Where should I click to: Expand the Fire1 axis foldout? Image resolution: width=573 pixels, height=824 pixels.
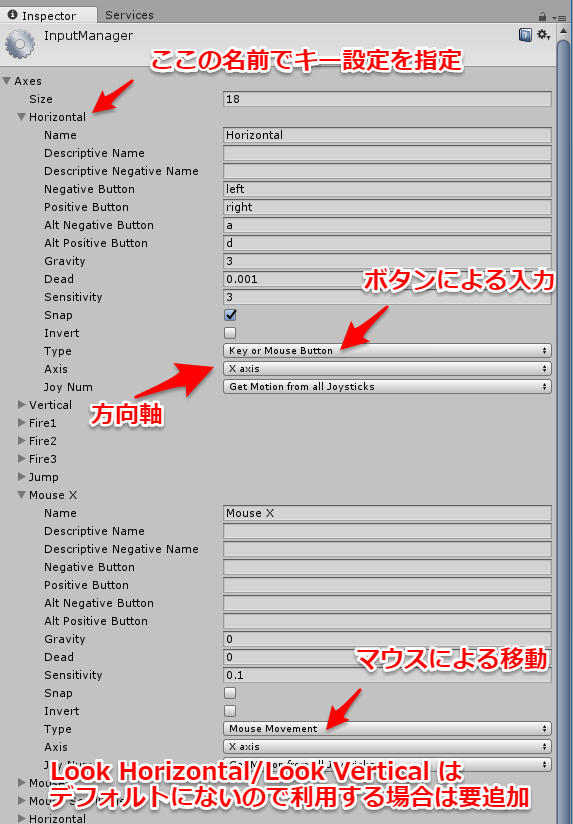coord(22,423)
